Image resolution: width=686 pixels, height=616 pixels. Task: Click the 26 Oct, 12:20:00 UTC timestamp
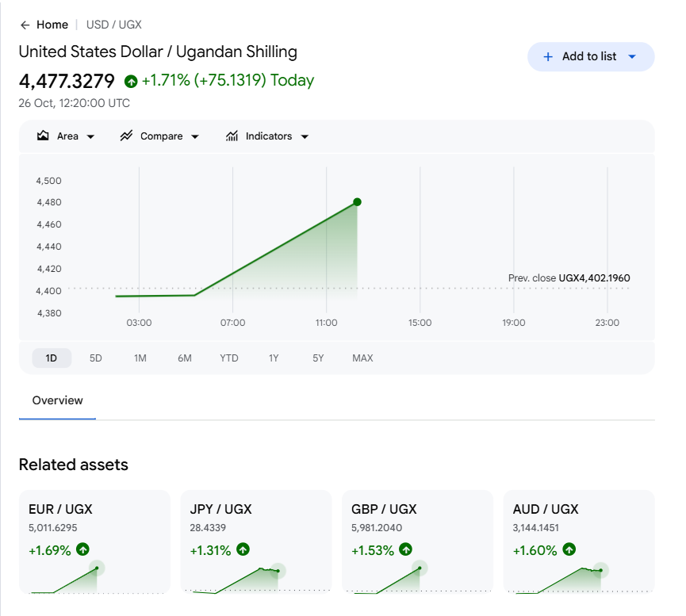(x=74, y=103)
